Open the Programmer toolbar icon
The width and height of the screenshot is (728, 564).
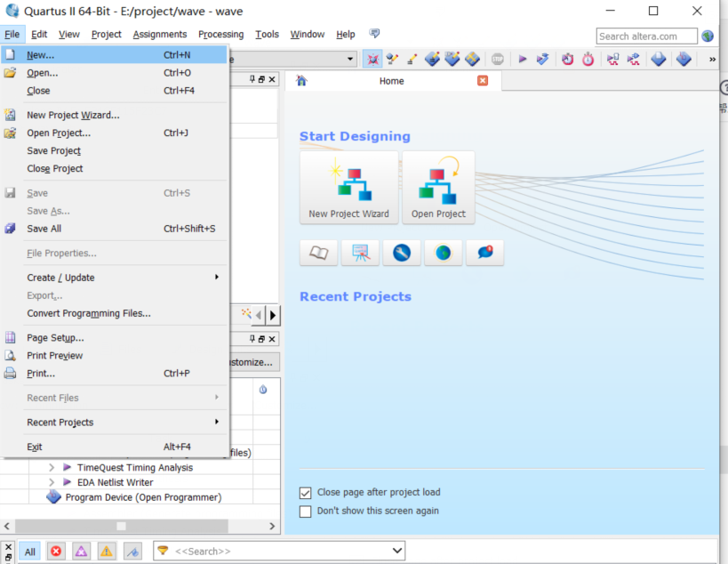click(659, 59)
